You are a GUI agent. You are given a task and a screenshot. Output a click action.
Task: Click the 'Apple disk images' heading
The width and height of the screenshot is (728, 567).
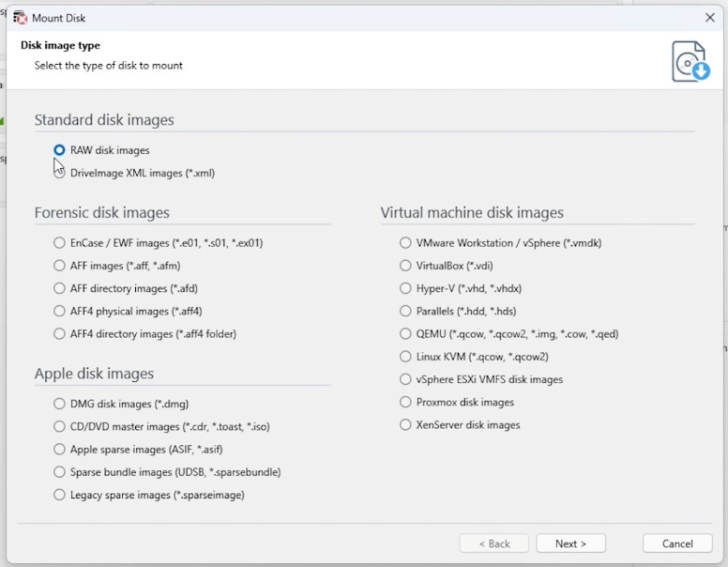94,374
